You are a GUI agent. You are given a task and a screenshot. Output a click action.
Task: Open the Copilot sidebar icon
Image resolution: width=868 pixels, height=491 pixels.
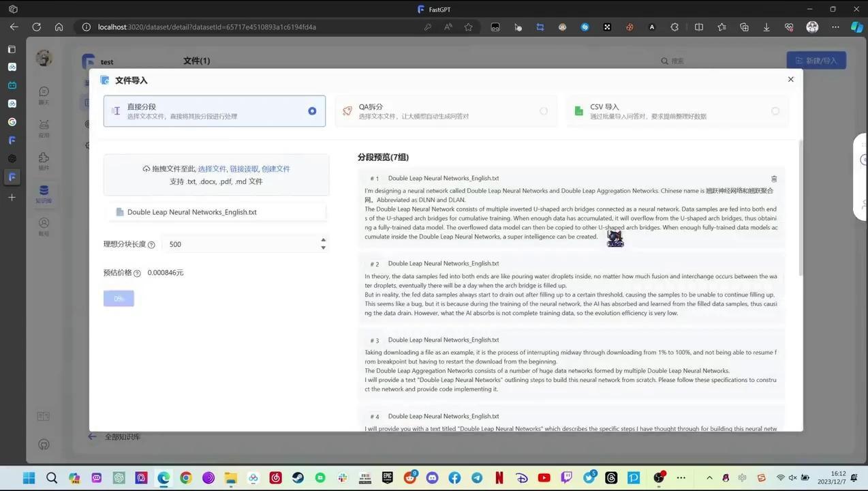(x=856, y=27)
